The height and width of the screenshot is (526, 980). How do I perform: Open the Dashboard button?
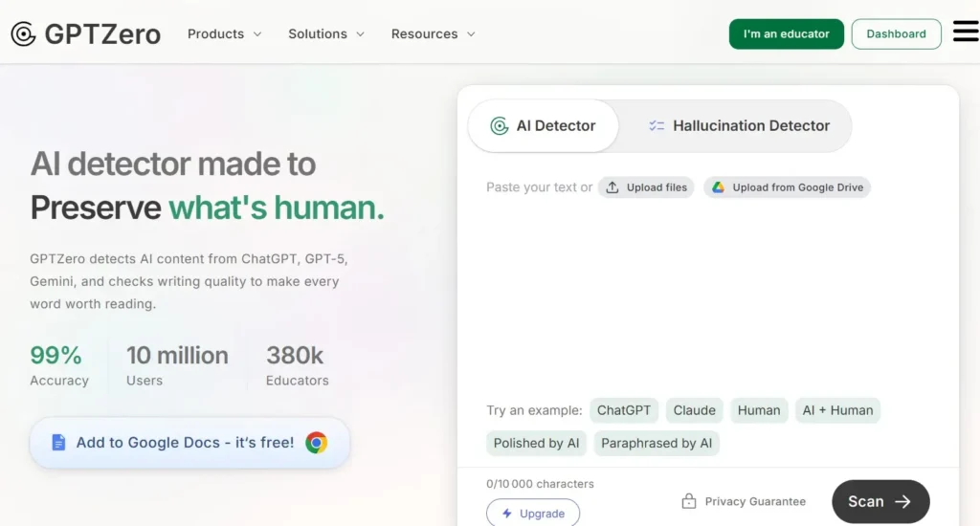(x=896, y=34)
